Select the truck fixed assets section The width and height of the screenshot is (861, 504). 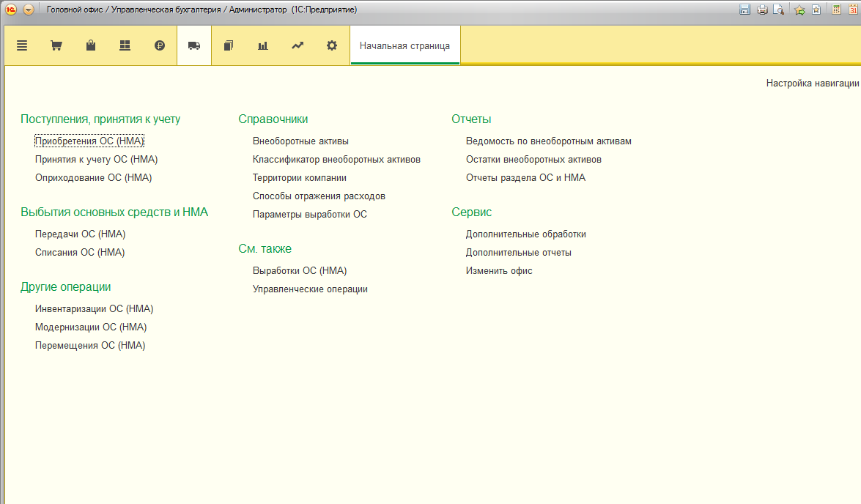click(194, 45)
